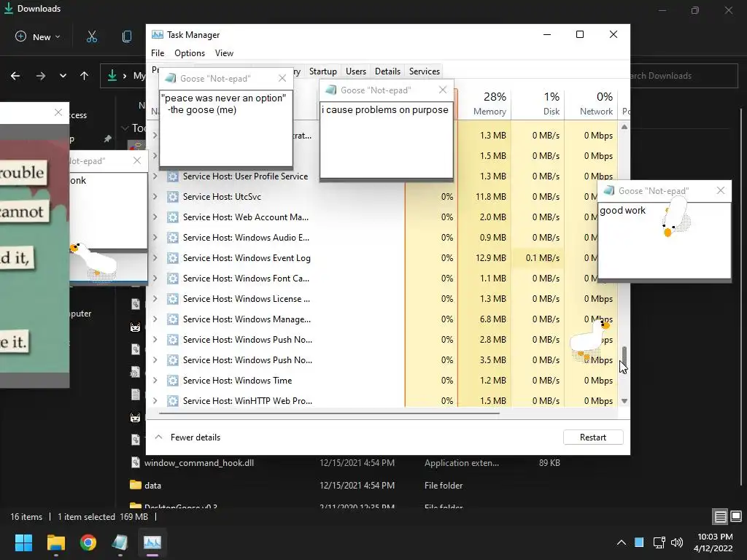The width and height of the screenshot is (747, 560).
Task: Click the Task Manager horizontal scrollbar
Action: pos(329,413)
